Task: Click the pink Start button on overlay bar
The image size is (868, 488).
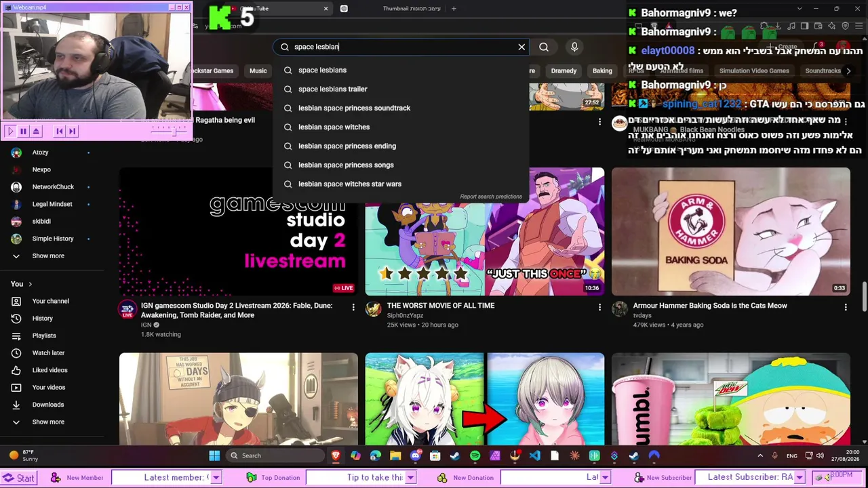Action: (x=18, y=478)
